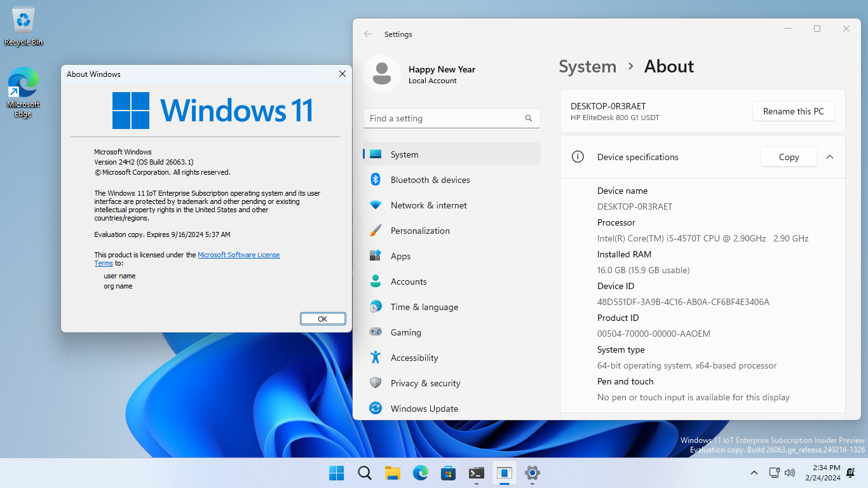This screenshot has width=868, height=488.
Task: Click the Accessibility figure icon
Action: pos(376,358)
